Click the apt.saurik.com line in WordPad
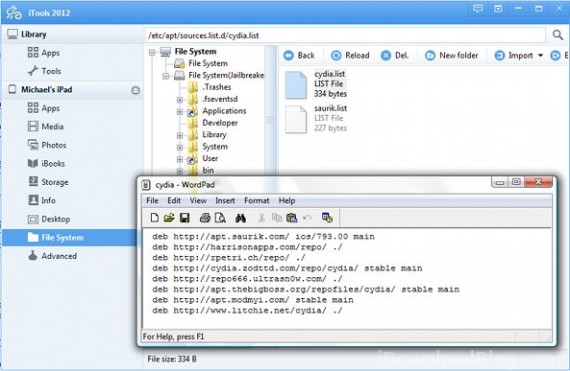This screenshot has height=371, width=570. click(263, 237)
